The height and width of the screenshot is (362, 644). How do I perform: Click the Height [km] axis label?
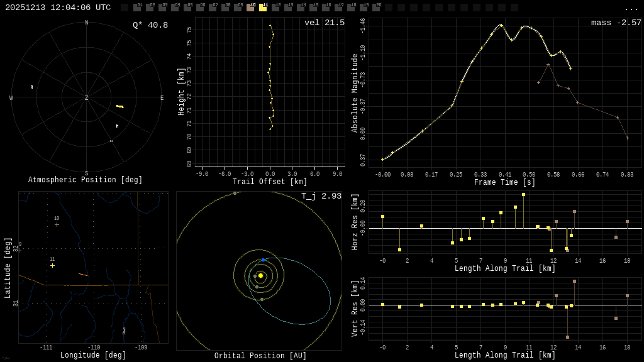point(180,92)
